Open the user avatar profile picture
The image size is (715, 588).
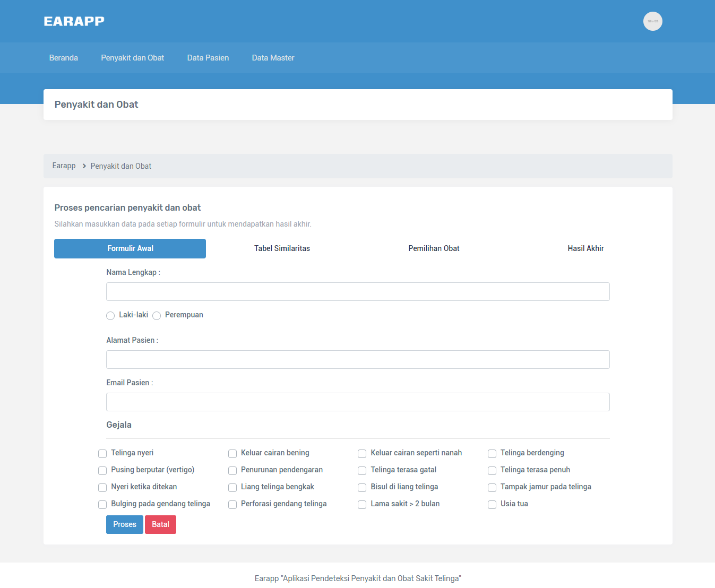coord(652,21)
